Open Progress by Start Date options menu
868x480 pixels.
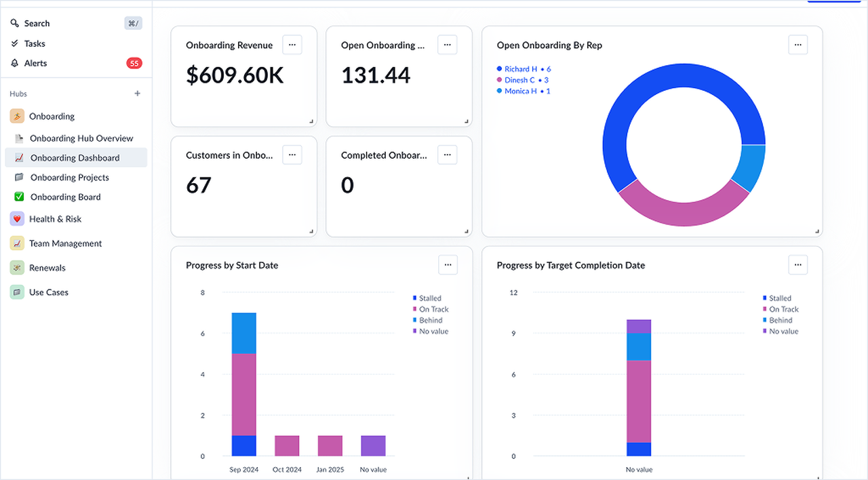click(448, 265)
